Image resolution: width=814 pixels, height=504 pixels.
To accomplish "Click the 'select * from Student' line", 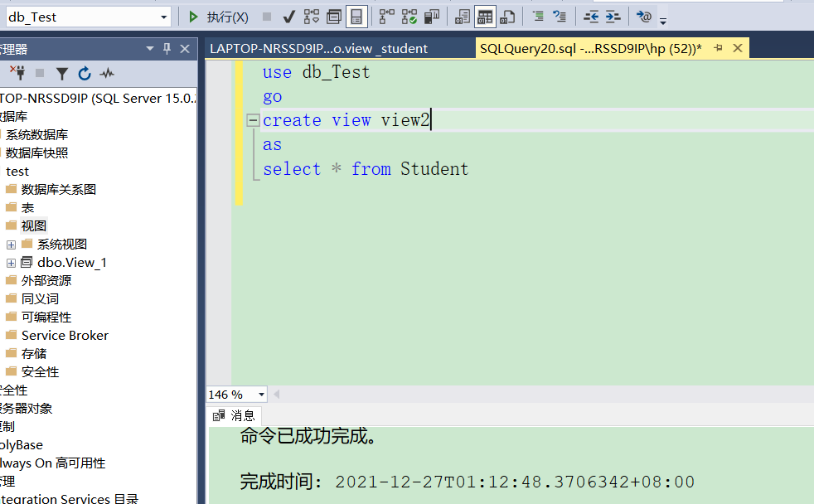I will (366, 169).
